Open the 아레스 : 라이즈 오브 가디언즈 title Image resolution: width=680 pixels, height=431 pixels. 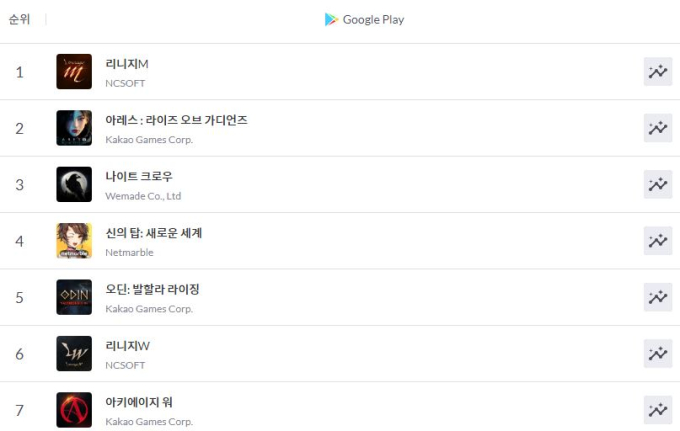[176, 120]
